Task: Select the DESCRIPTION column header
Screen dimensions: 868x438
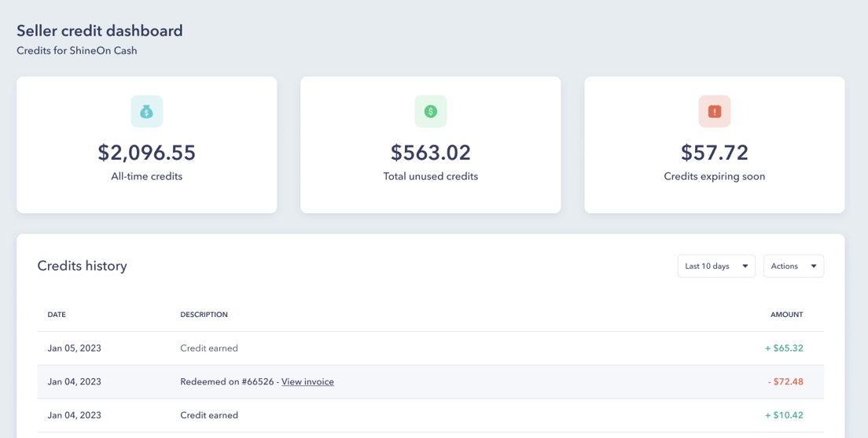Action: (204, 315)
